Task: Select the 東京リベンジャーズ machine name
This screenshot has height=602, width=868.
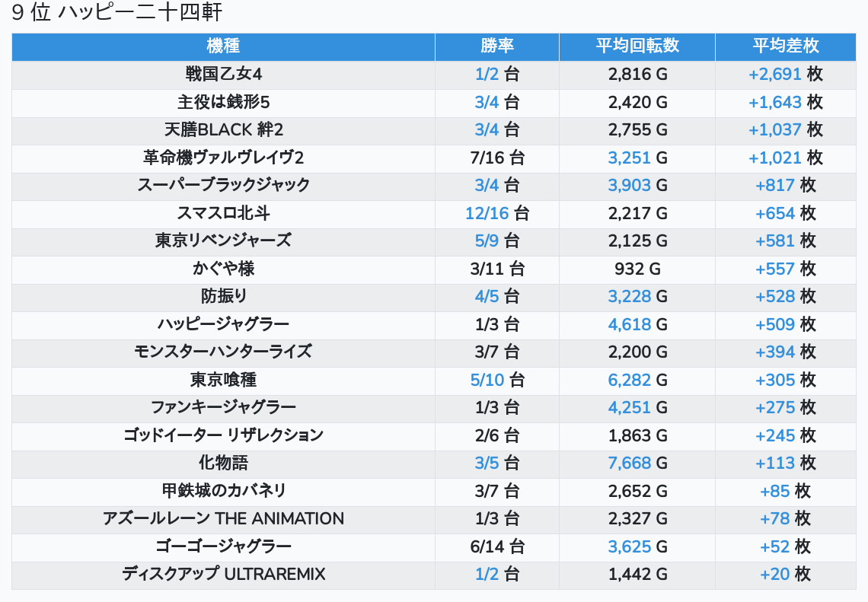Action: (x=223, y=240)
